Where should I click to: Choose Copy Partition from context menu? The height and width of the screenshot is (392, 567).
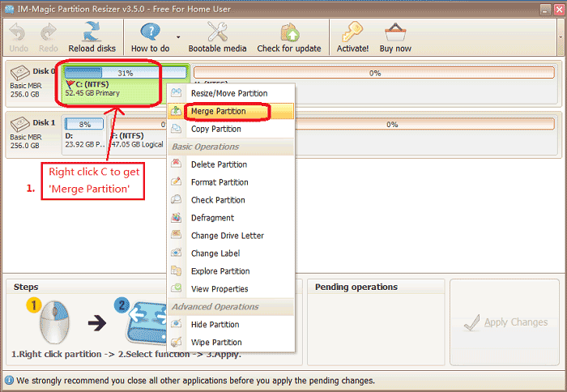click(231, 129)
